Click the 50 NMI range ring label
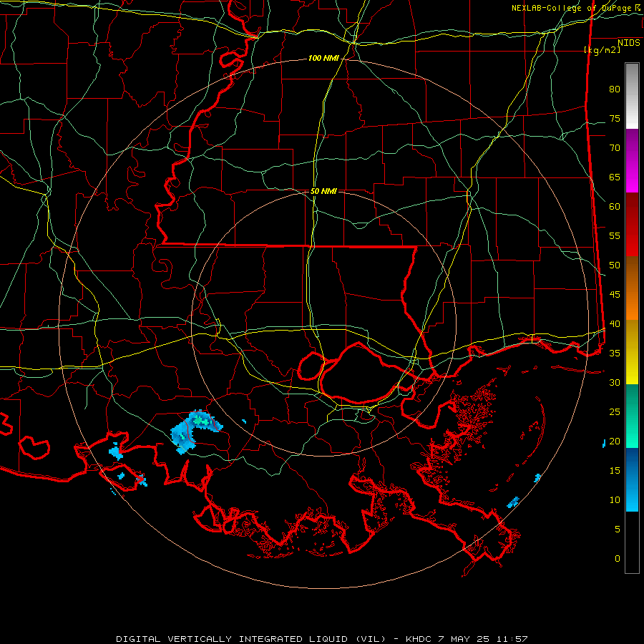The height and width of the screenshot is (644, 644). pyautogui.click(x=323, y=191)
